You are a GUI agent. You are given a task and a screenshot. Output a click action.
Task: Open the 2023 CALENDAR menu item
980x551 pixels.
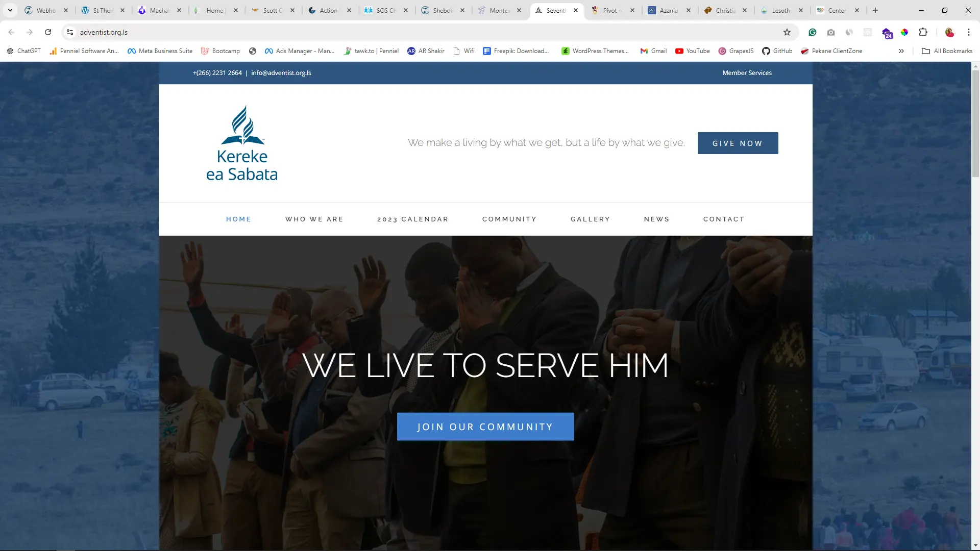click(412, 219)
